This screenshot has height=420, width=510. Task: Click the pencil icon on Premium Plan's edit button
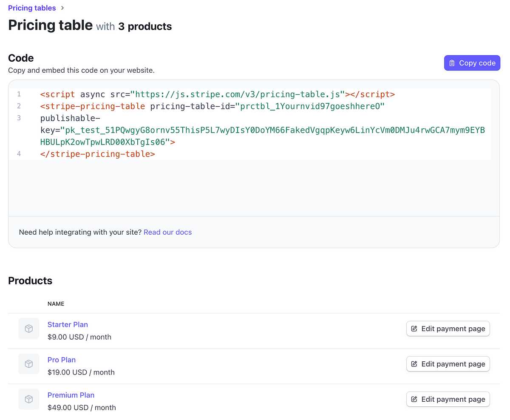click(413, 399)
